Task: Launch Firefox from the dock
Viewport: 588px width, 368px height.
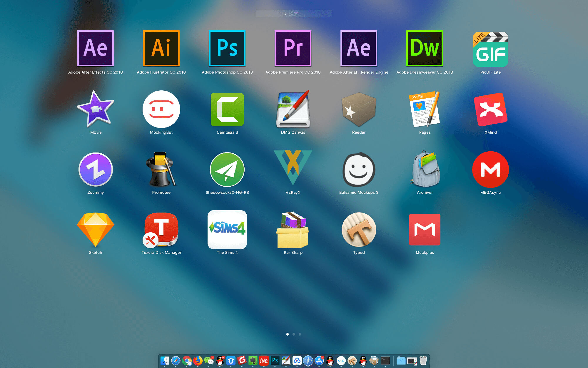Action: tap(198, 360)
